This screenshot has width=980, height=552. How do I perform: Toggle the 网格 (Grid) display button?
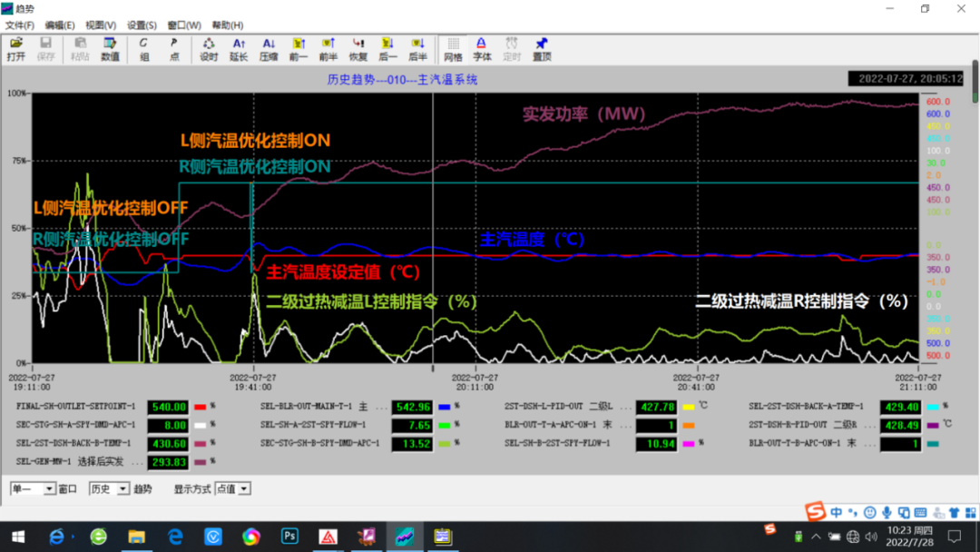coord(453,49)
